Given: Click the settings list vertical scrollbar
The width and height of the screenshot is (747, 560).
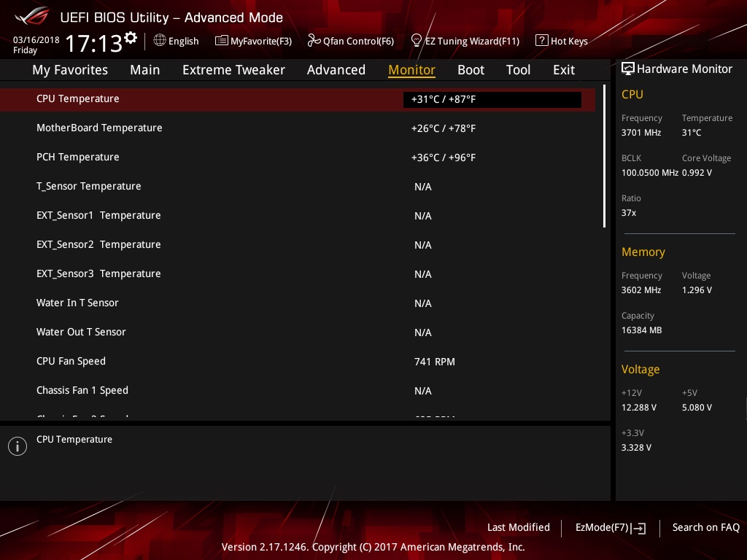Looking at the screenshot, I should [x=604, y=156].
